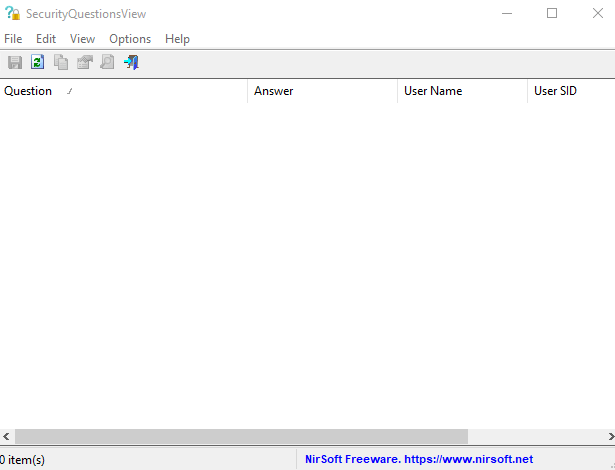
Task: Click the Properties toolbar icon
Action: [x=84, y=62]
